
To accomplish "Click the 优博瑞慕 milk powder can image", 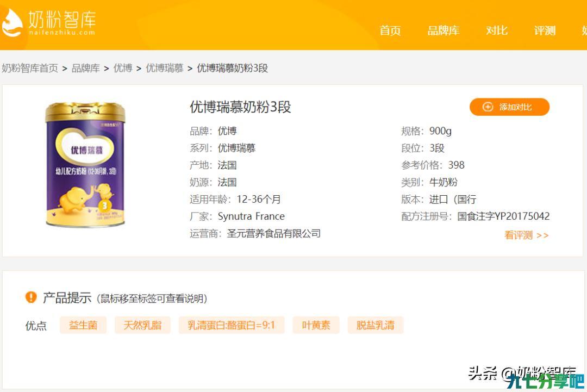I will point(85,164).
